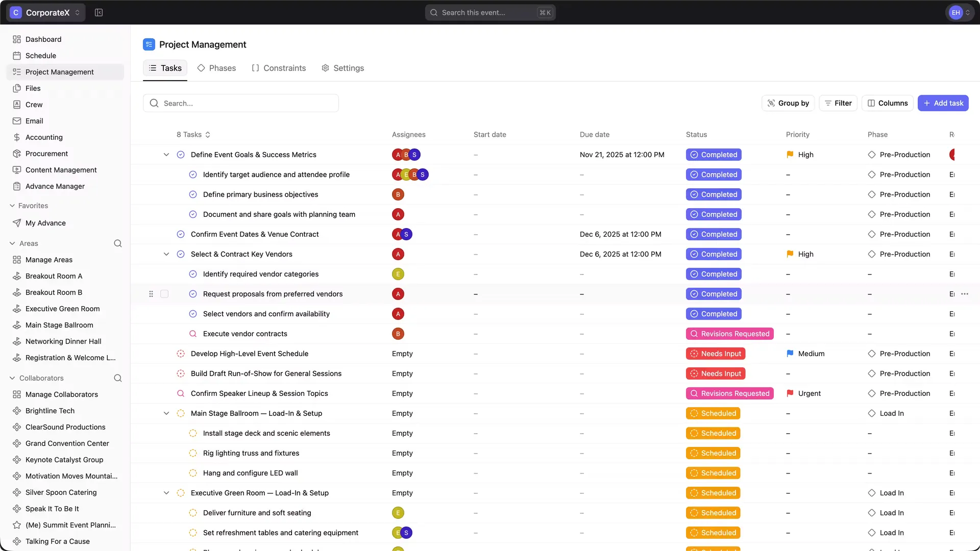Open Email from the sidebar
980x551 pixels.
coord(65,121)
